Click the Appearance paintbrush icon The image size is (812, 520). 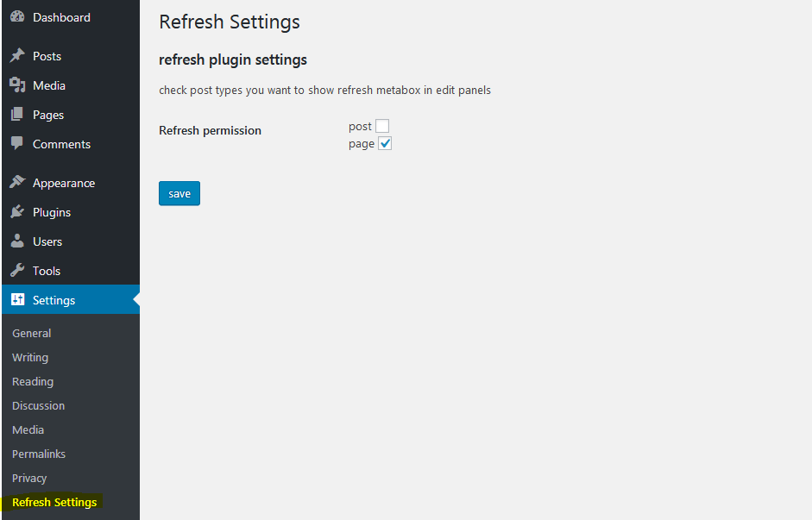click(x=17, y=182)
